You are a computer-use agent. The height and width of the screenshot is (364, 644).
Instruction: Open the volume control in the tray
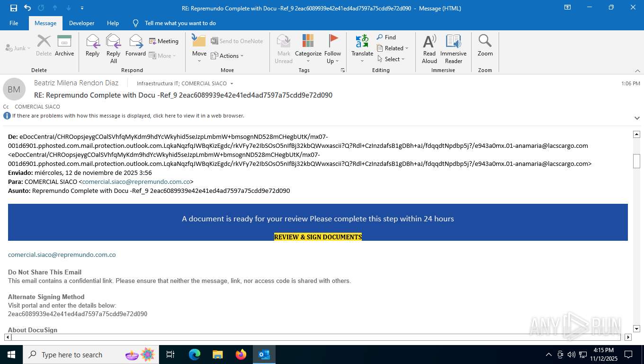[571, 355]
